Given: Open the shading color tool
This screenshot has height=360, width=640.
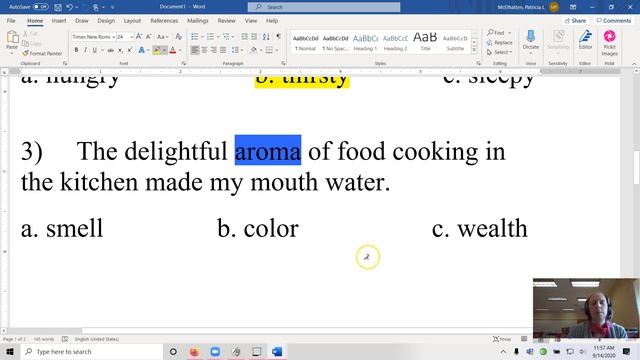Looking at the screenshot, I should pos(253,50).
